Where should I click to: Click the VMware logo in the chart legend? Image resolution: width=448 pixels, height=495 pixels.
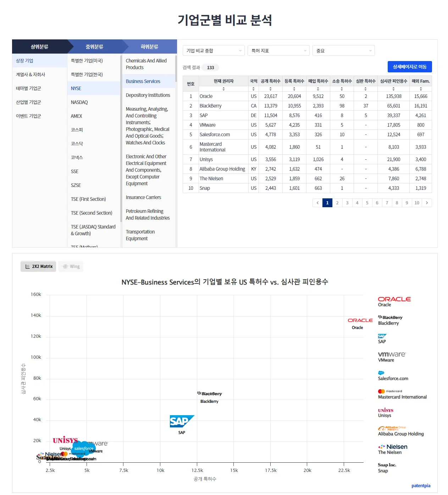point(392,354)
